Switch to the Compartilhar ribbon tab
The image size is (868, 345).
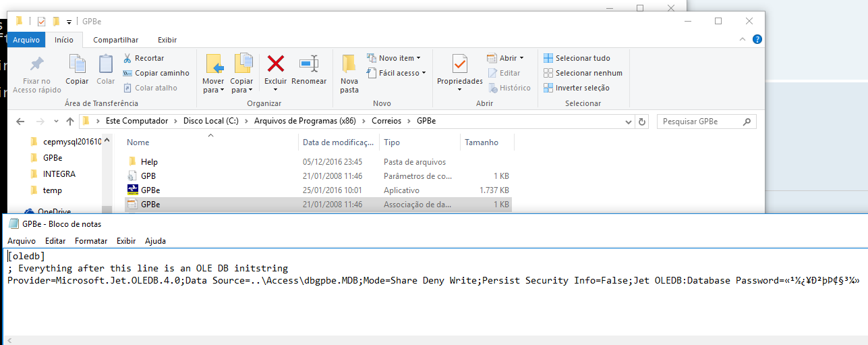[116, 40]
